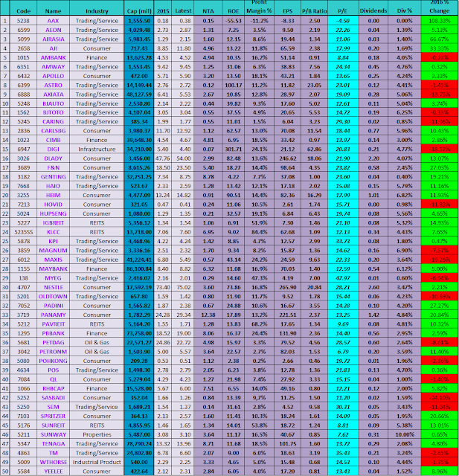Click DIGI's Infrastructure industry cell

(97, 149)
